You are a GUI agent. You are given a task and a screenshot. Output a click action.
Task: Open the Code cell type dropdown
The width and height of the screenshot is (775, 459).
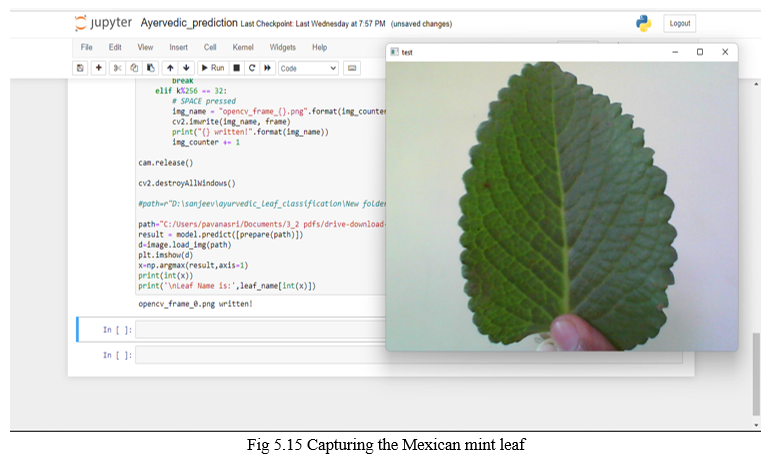tap(308, 68)
